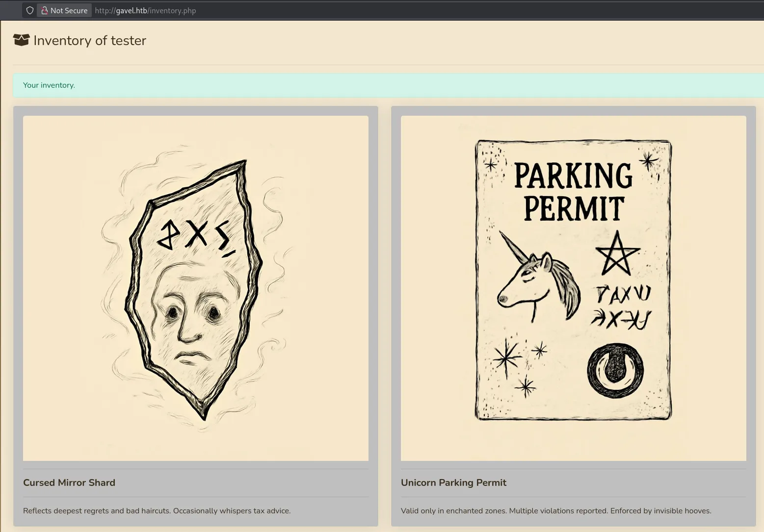Viewport: 764px width, 532px height.
Task: Click the green Your inventory alert banner
Action: (388, 85)
